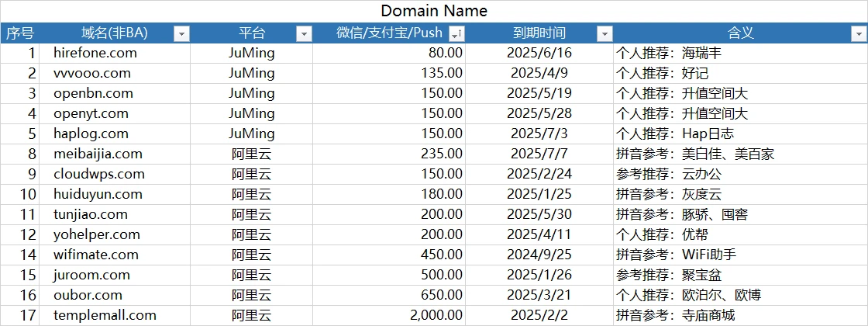Image resolution: width=868 pixels, height=326 pixels.
Task: Open the sorted 微信/支付宝/Push filter button
Action: click(x=456, y=33)
